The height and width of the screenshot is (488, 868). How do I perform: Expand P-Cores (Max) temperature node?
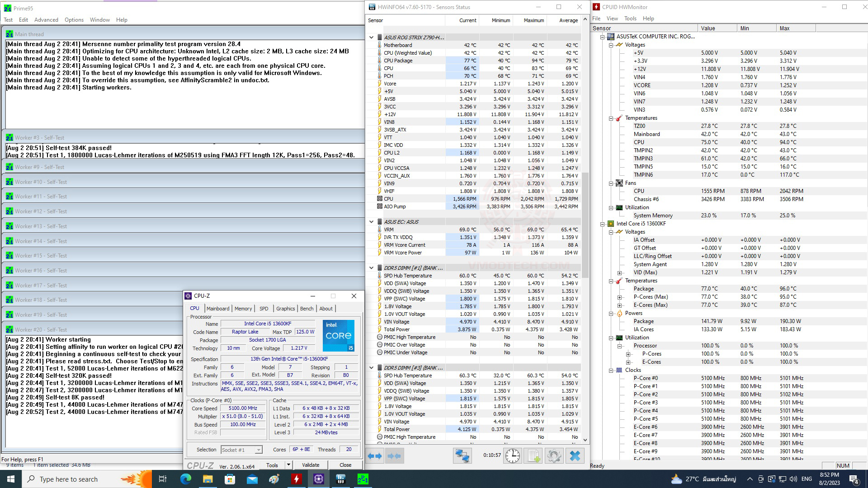[620, 297]
